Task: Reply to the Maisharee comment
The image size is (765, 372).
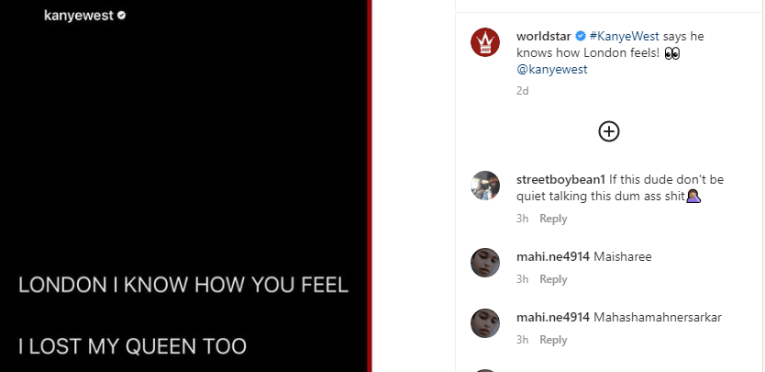Action: 553,279
